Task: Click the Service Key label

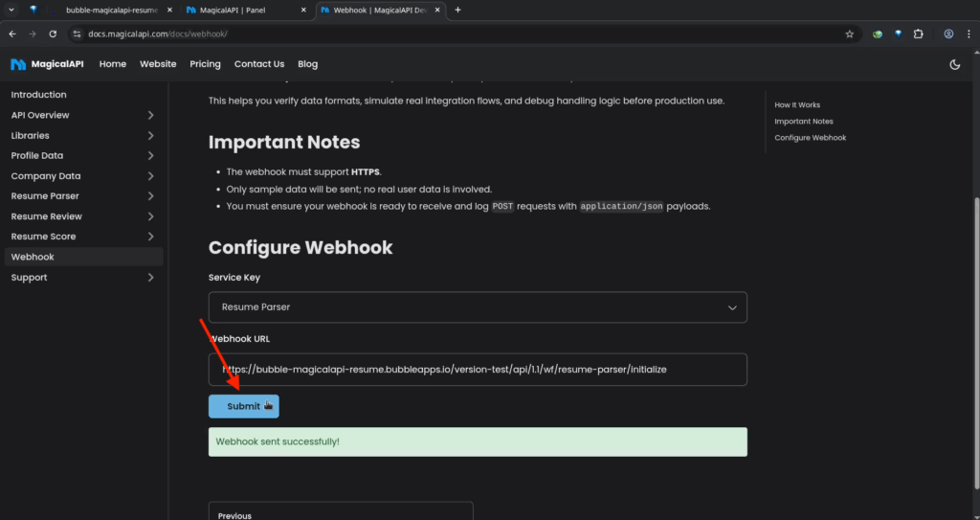Action: pyautogui.click(x=234, y=277)
